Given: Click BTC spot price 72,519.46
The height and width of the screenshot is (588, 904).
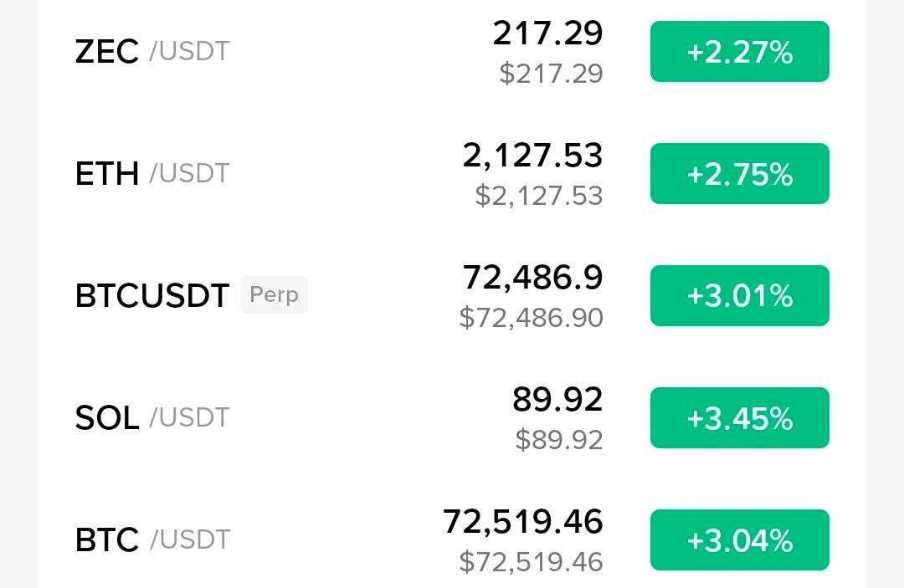Looking at the screenshot, I should (x=522, y=522).
